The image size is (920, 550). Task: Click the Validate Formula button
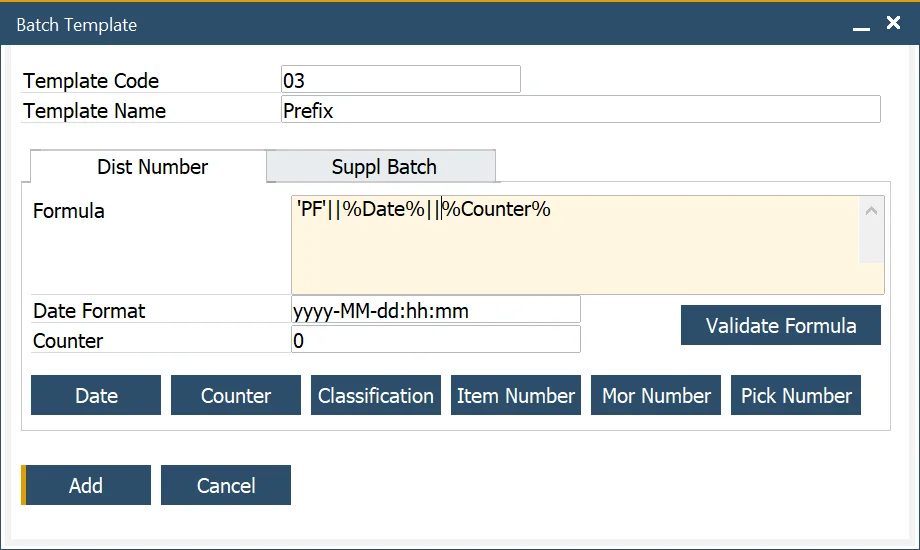(780, 325)
